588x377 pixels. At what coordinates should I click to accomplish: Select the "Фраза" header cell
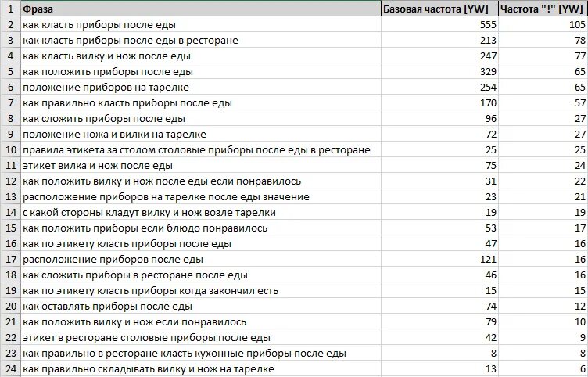[201, 9]
